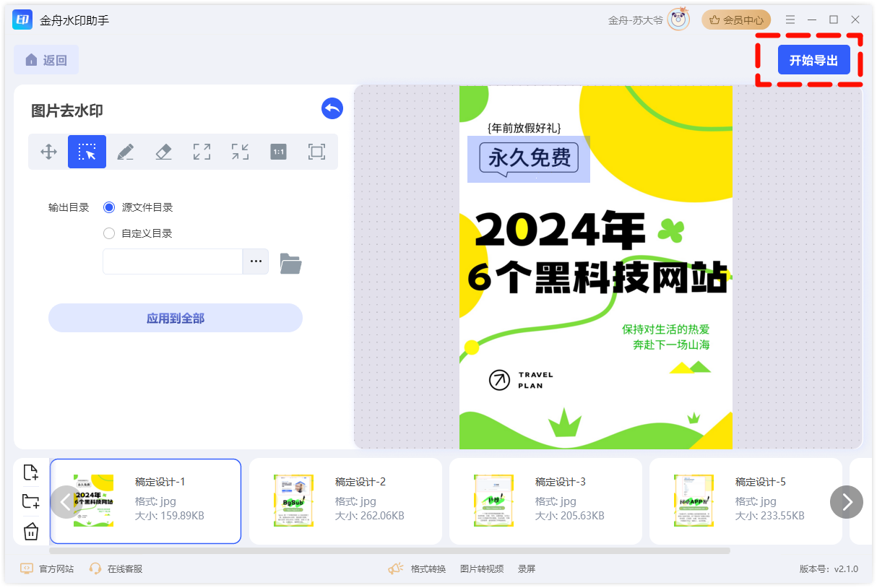Select the brush pen tool

[125, 152]
